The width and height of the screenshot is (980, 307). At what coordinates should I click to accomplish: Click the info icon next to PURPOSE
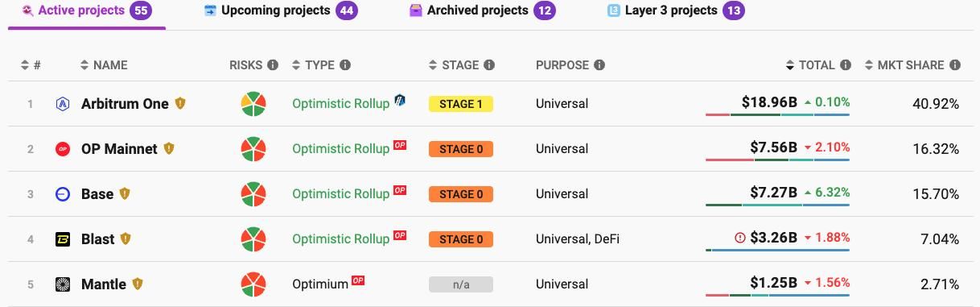[x=599, y=65]
